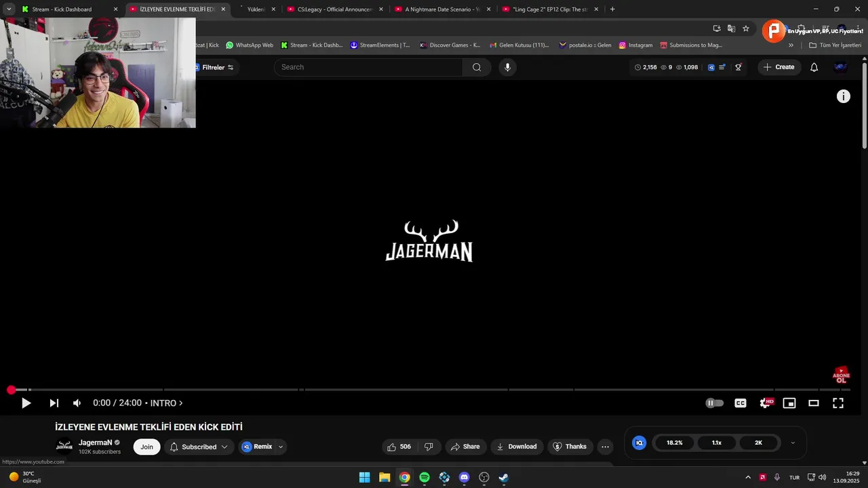Click vidIQ Remix button
Viewport: 868px width, 488px height.
(257, 447)
